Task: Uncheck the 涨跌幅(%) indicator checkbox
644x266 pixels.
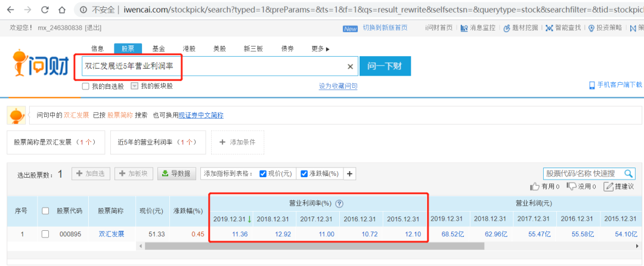Action: [304, 174]
